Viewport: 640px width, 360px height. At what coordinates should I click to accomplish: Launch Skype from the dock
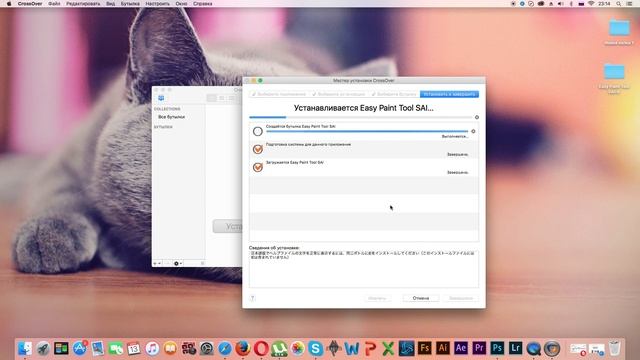[316, 348]
